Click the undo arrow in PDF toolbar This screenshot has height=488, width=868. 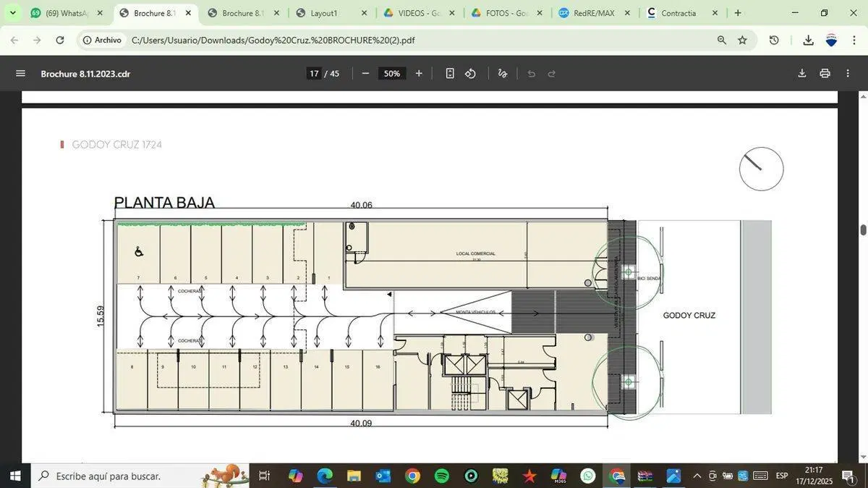click(532, 73)
